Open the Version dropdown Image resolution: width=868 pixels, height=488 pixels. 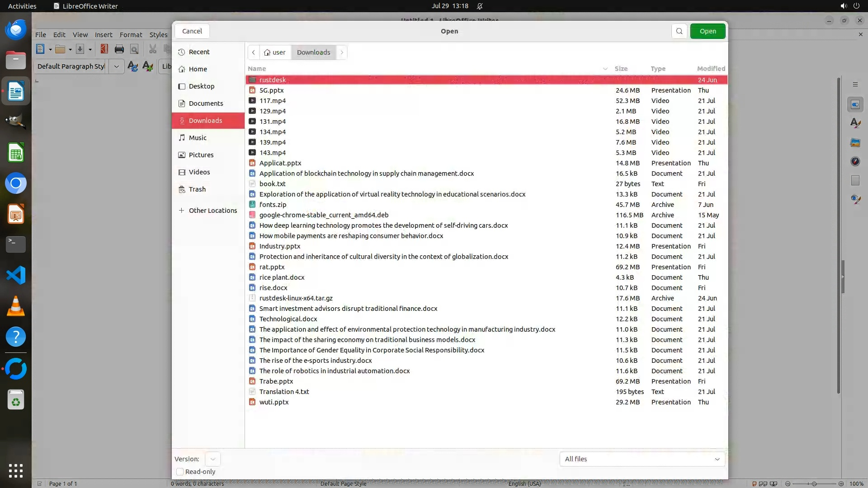212,459
